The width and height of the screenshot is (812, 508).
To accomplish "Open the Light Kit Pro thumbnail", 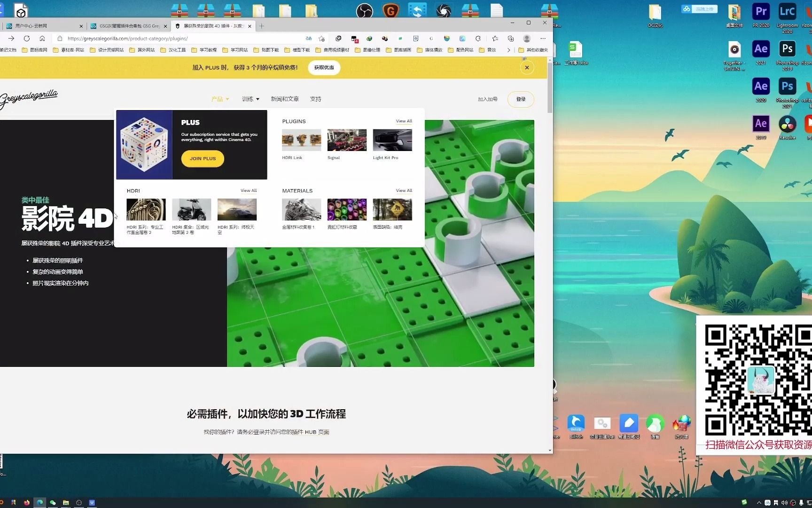I will coord(392,140).
